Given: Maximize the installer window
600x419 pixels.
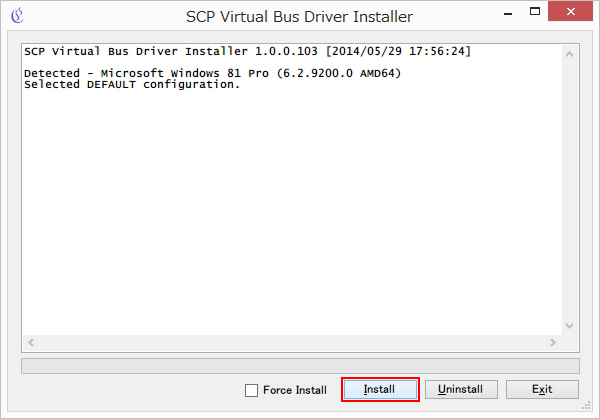Looking at the screenshot, I should 535,11.
